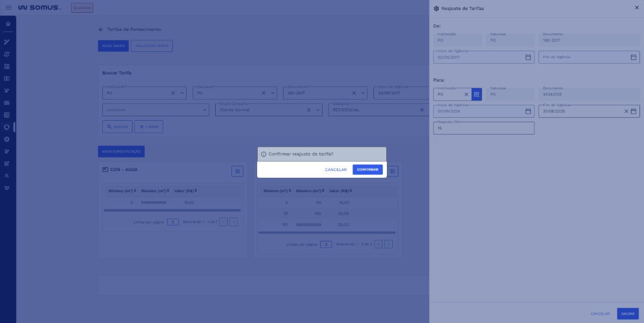Close the Reajuste de Tarifas panel
The image size is (644, 323).
(636, 8)
